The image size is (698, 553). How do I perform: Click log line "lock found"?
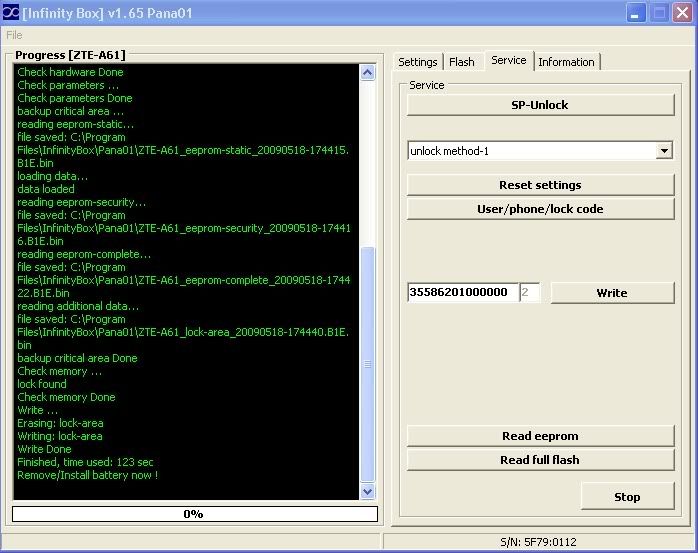pyautogui.click(x=42, y=384)
